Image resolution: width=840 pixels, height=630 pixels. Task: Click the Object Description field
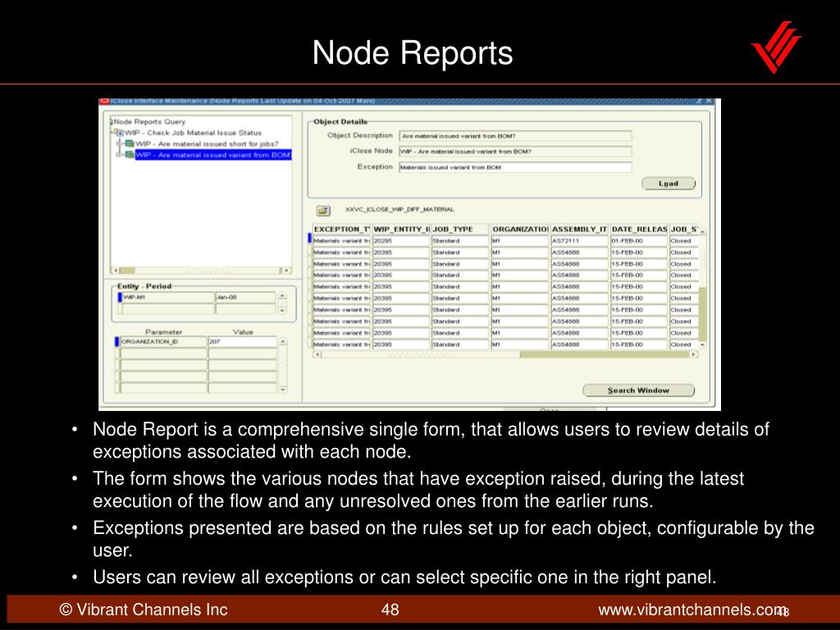[x=515, y=136]
